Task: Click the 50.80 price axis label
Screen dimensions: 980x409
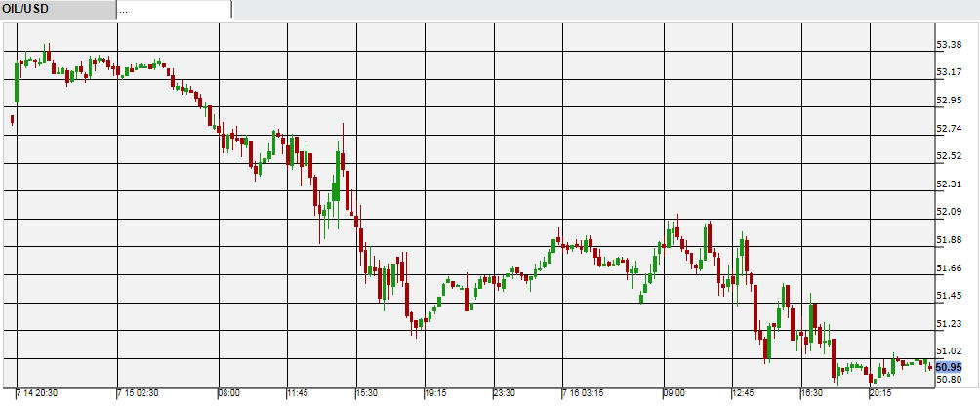Action: [x=950, y=380]
